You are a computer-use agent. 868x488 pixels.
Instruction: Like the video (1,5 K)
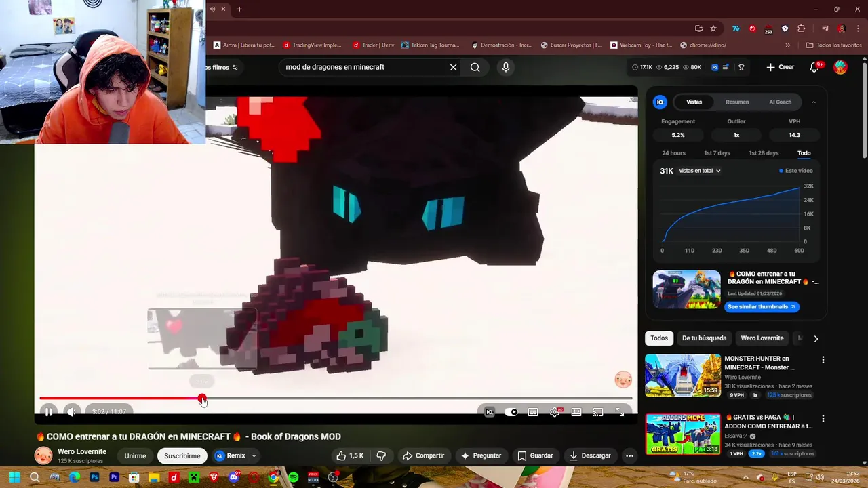coord(350,455)
